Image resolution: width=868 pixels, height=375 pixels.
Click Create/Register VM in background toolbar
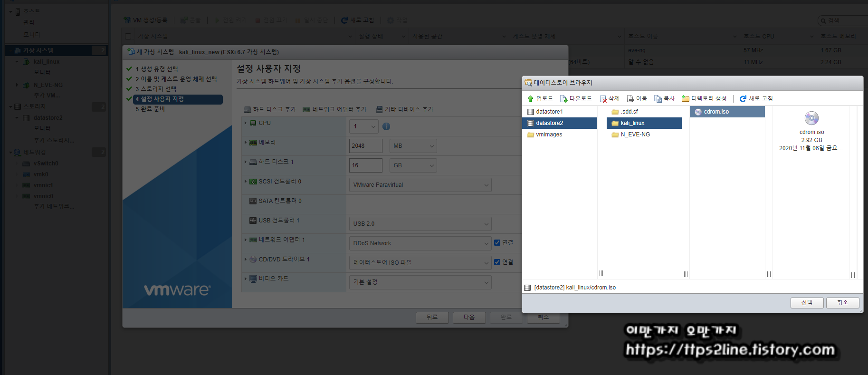point(145,20)
